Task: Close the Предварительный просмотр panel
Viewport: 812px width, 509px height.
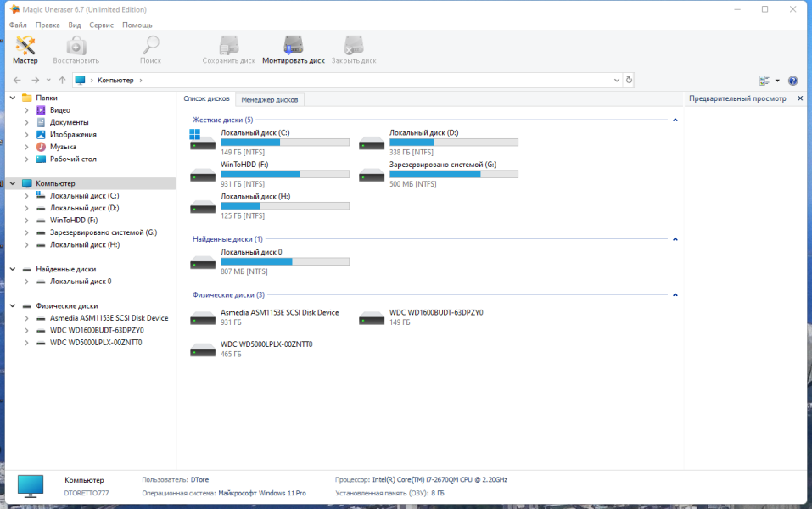Action: coord(800,98)
